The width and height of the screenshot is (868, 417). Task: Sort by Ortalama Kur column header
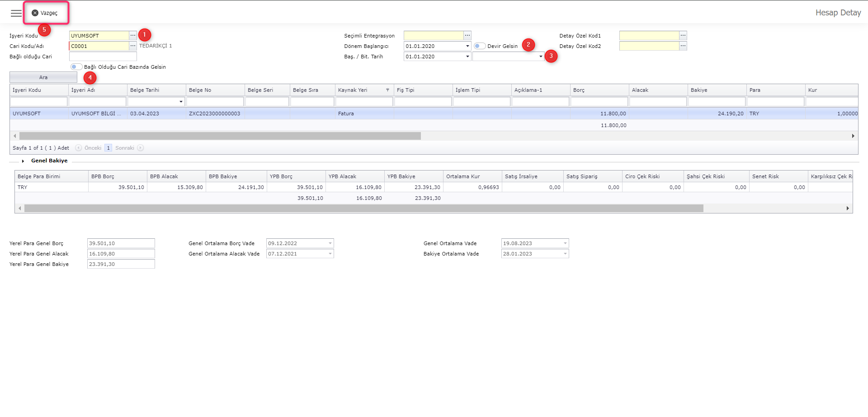[x=472, y=176]
